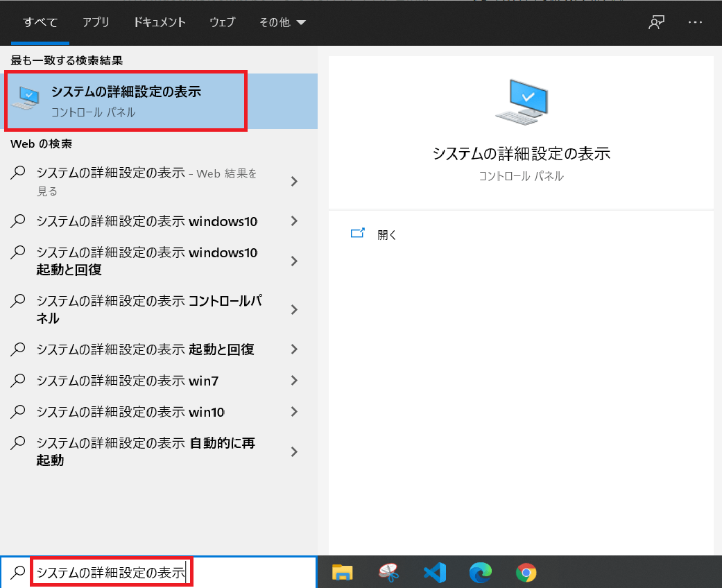Image resolution: width=722 pixels, height=588 pixels.
Task: Click the computer icon of best match result
Action: pyautogui.click(x=27, y=98)
